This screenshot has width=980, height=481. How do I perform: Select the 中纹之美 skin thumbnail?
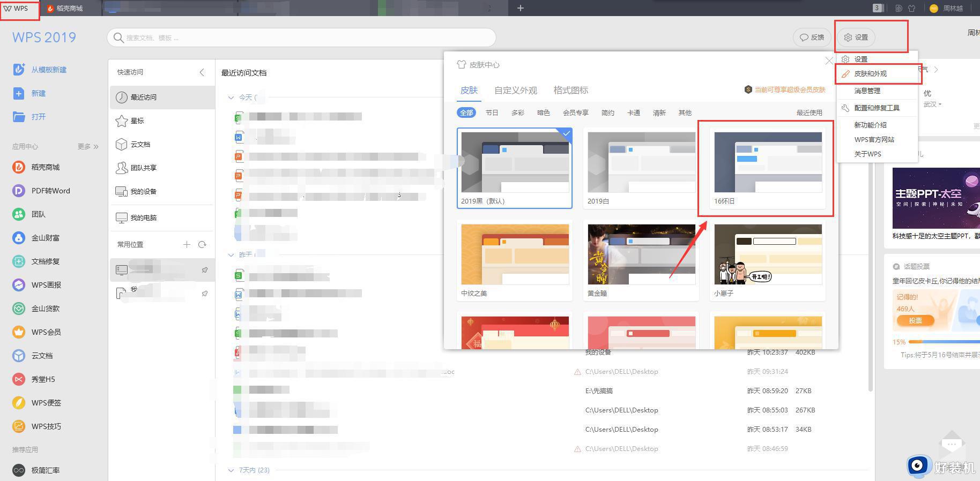pos(515,260)
